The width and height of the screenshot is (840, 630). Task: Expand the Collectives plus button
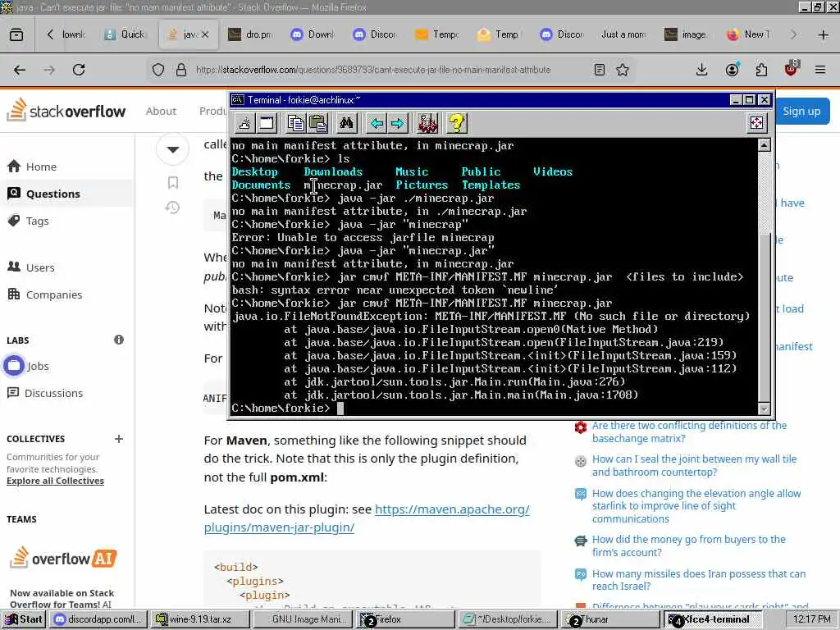point(119,439)
